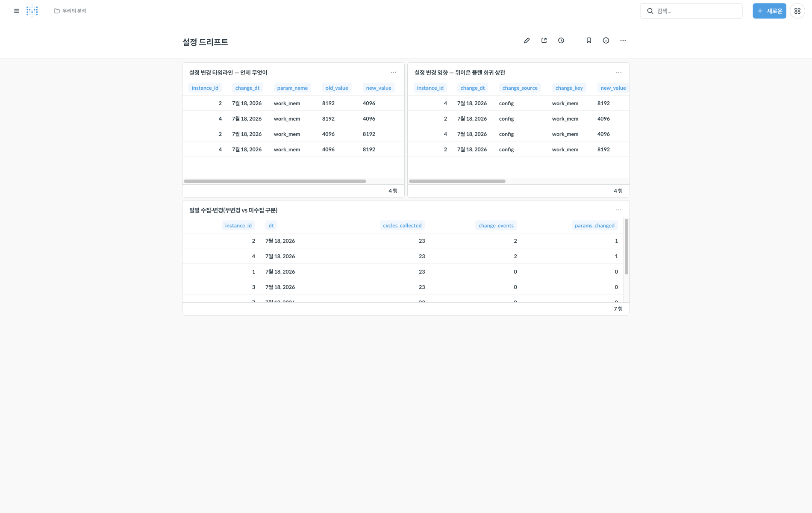Open menu of 설정 변경 영향 card
812x513 pixels.
(619, 72)
